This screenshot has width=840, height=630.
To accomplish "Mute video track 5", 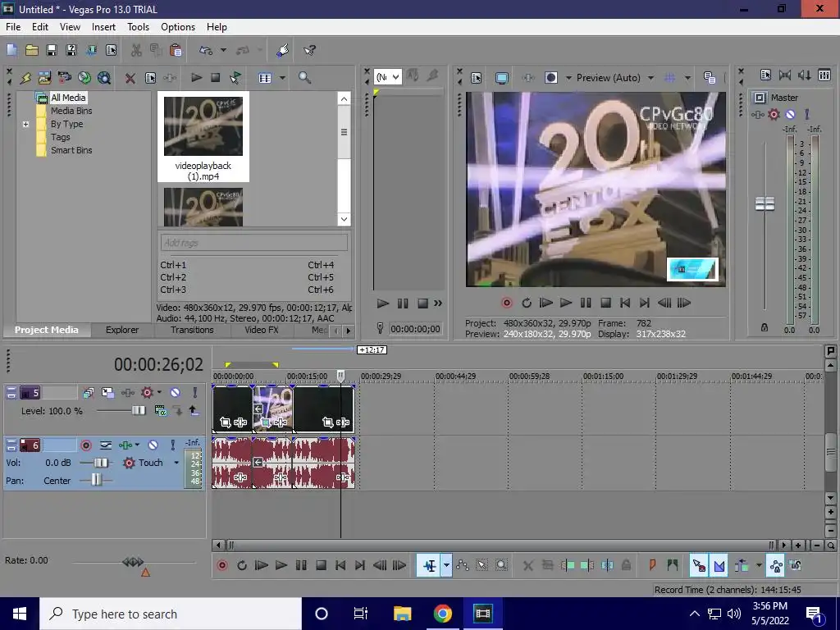I will click(x=176, y=393).
